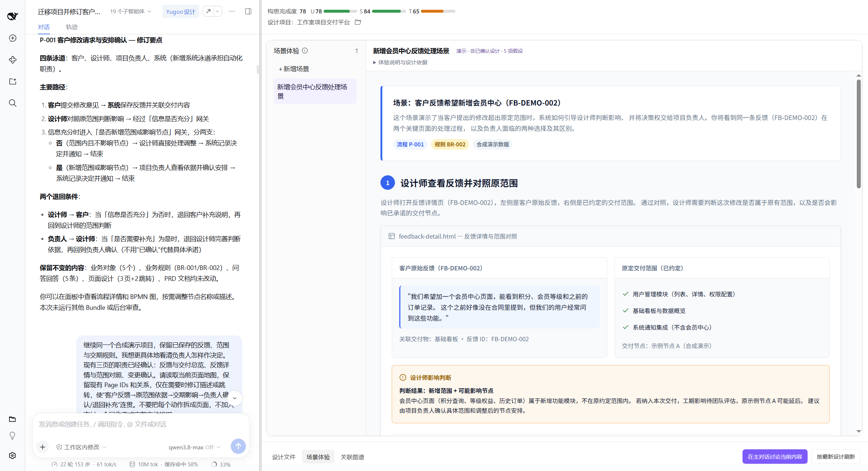Click the open-external arrow button
Screen dimensions: 868x471
[208, 12]
